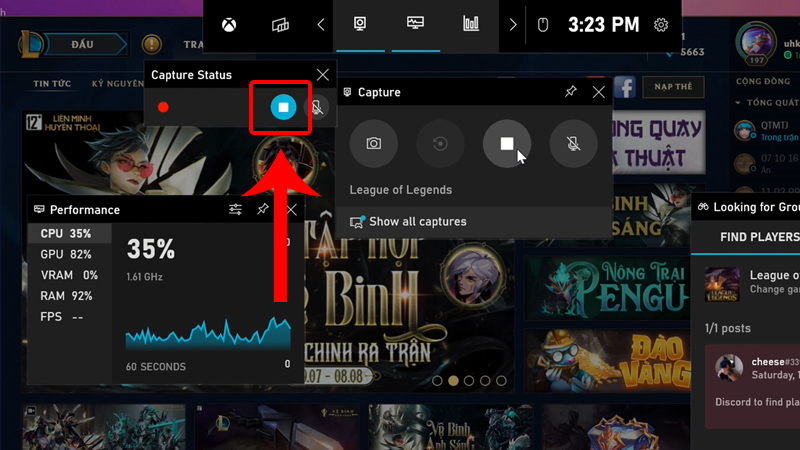Pin the Capture widget
This screenshot has height=450, width=800.
tap(570, 92)
